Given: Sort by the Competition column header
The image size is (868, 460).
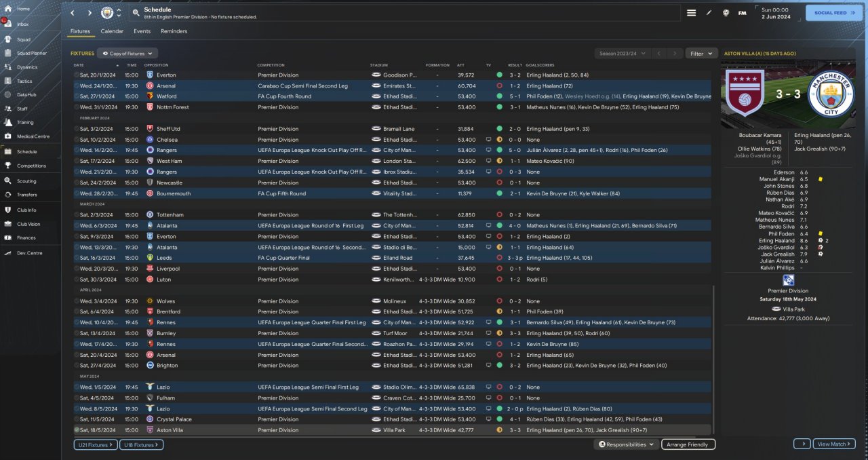Looking at the screenshot, I should click(271, 65).
